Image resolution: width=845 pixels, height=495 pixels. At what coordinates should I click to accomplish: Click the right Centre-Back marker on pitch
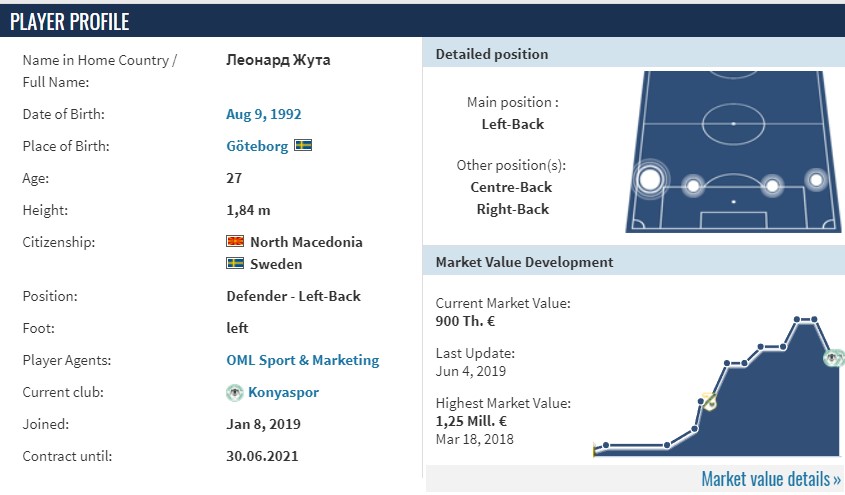(772, 186)
